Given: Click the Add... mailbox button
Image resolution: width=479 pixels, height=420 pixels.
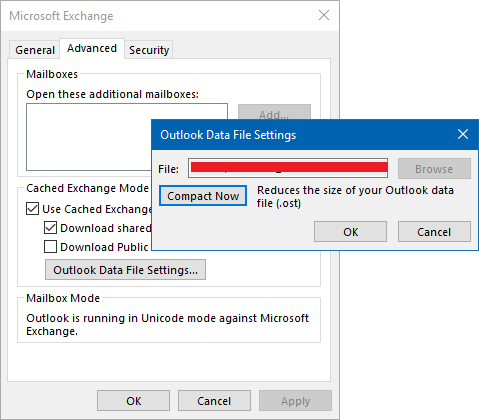Looking at the screenshot, I should pyautogui.click(x=274, y=112).
